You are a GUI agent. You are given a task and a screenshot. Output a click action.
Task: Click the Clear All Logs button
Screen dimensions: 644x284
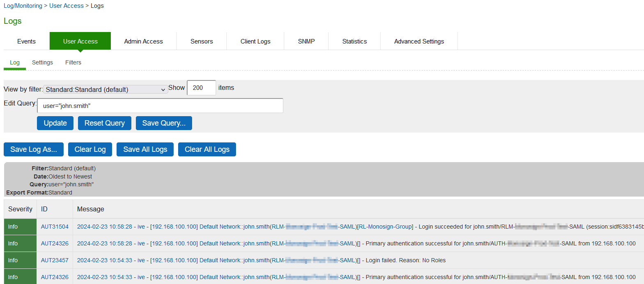point(207,149)
